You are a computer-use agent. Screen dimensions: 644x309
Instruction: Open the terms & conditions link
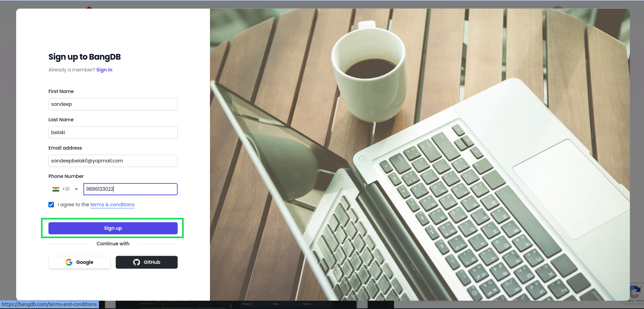[x=112, y=205]
